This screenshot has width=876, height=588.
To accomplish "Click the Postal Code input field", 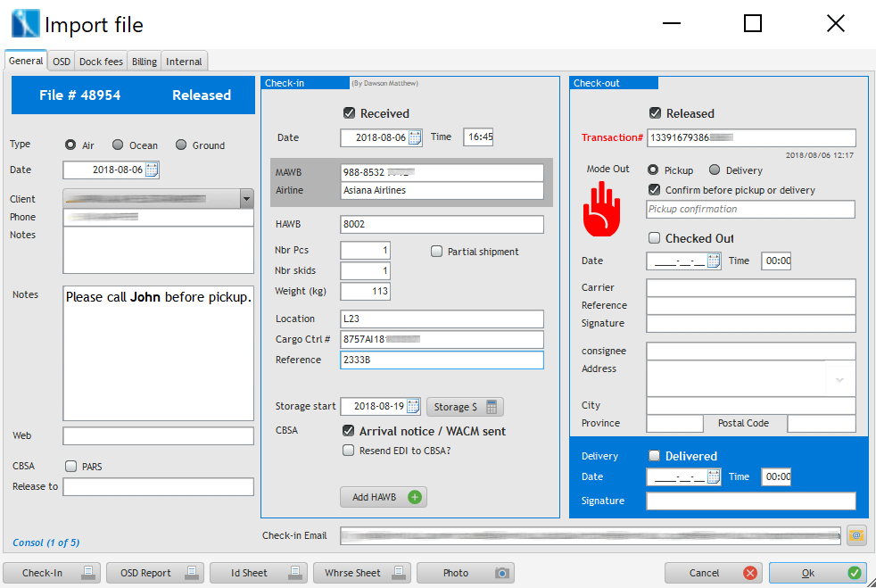I will point(822,424).
